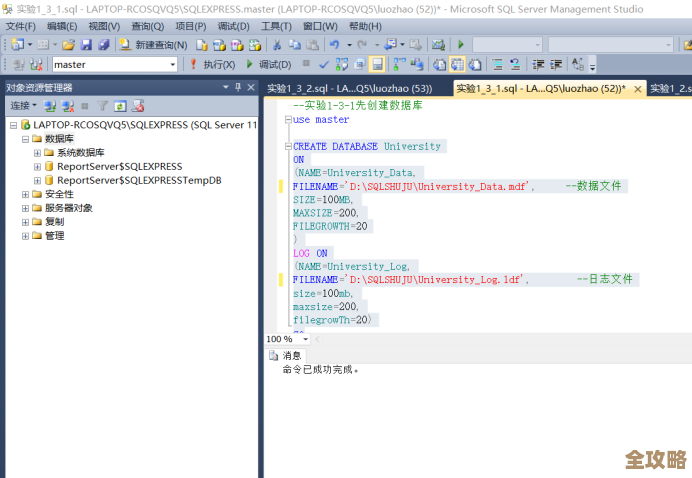The width and height of the screenshot is (692, 478).
Task: Click the Database Engine Query icon
Action: click(202, 45)
